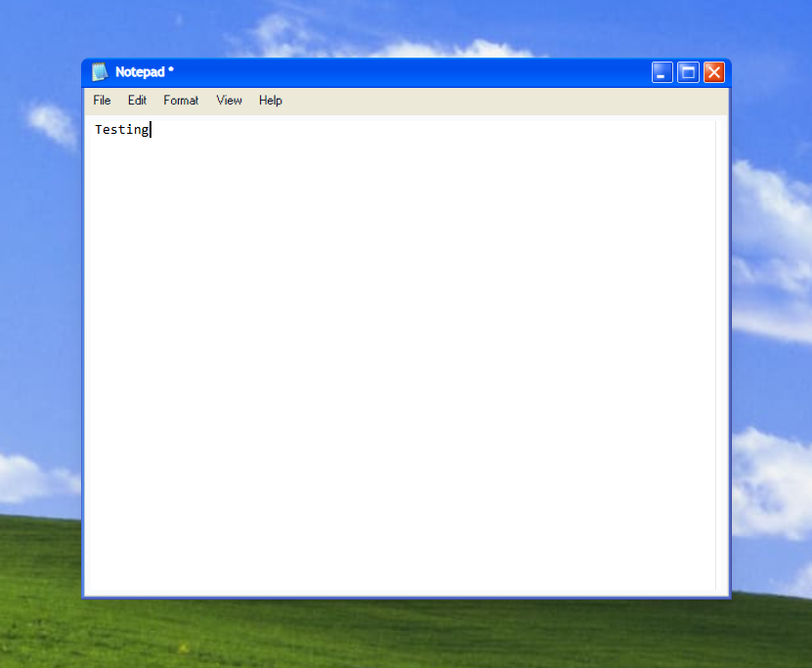The height and width of the screenshot is (668, 812).
Task: Click inside the blank text editing area
Action: coord(391,342)
